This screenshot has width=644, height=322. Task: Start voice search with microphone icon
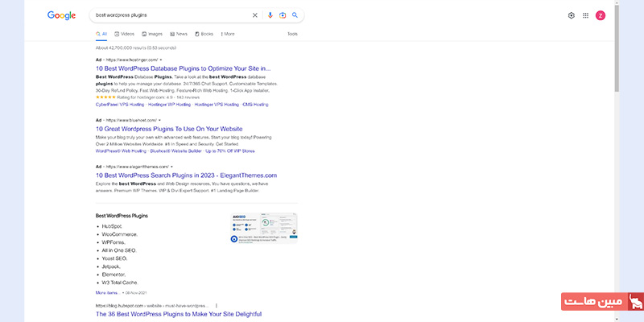(270, 15)
